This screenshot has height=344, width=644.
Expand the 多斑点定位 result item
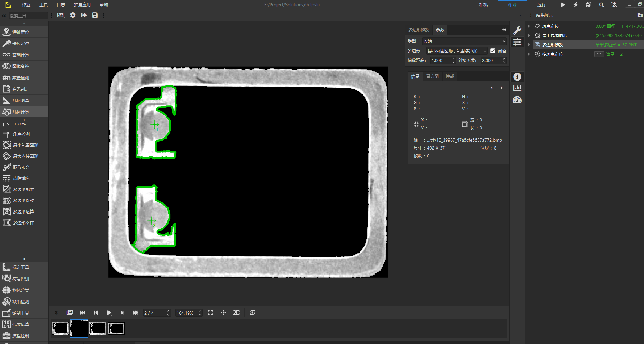[x=529, y=54]
